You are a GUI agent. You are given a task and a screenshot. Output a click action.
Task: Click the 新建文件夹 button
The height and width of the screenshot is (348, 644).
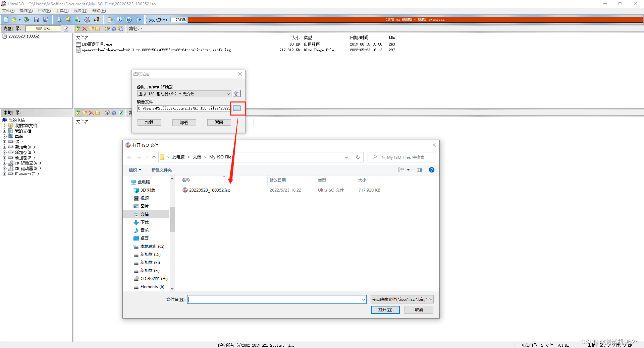[x=162, y=170]
